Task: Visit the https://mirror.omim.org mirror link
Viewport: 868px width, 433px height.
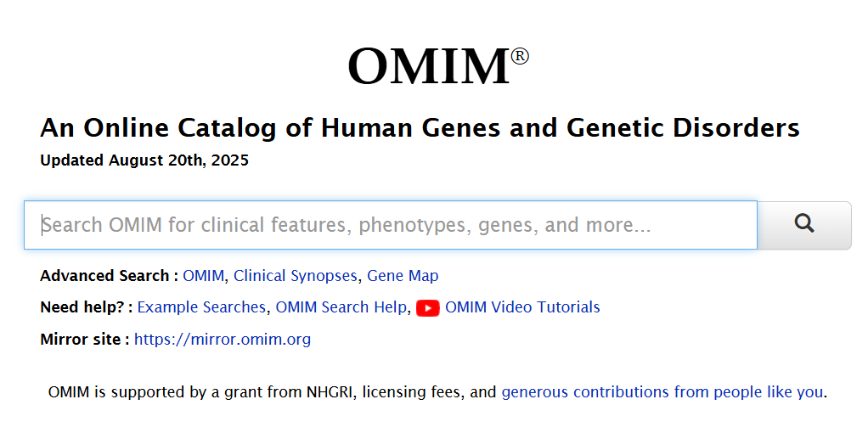Action: [223, 340]
